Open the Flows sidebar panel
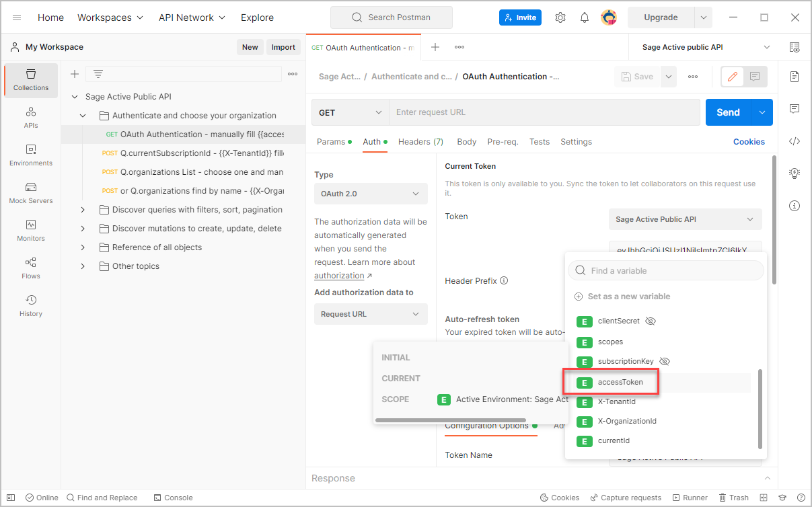Viewport: 812px width, 507px height. point(31,268)
